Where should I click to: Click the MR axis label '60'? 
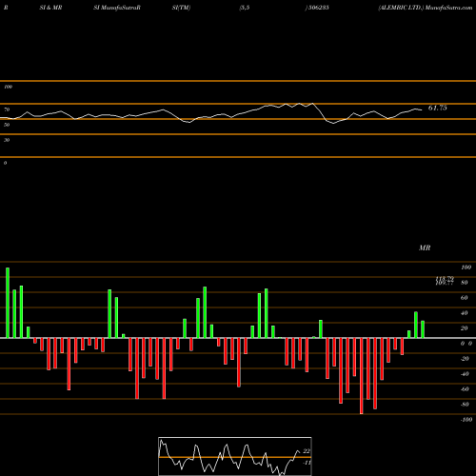coord(465,298)
